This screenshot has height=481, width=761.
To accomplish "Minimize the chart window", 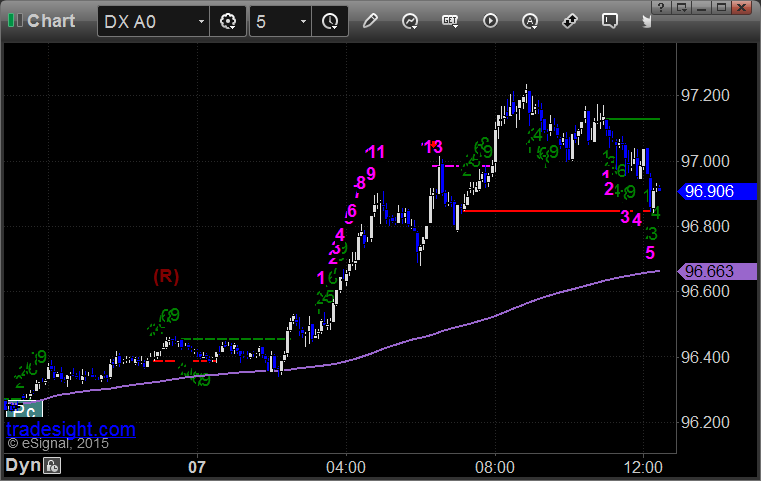I will [x=701, y=7].
